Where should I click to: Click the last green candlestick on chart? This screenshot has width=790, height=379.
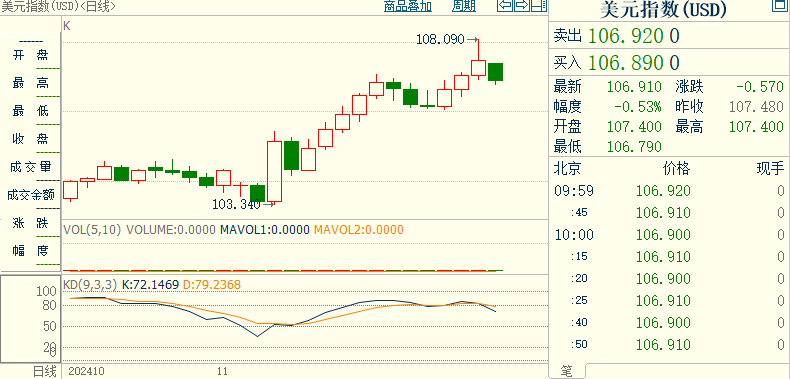point(495,73)
